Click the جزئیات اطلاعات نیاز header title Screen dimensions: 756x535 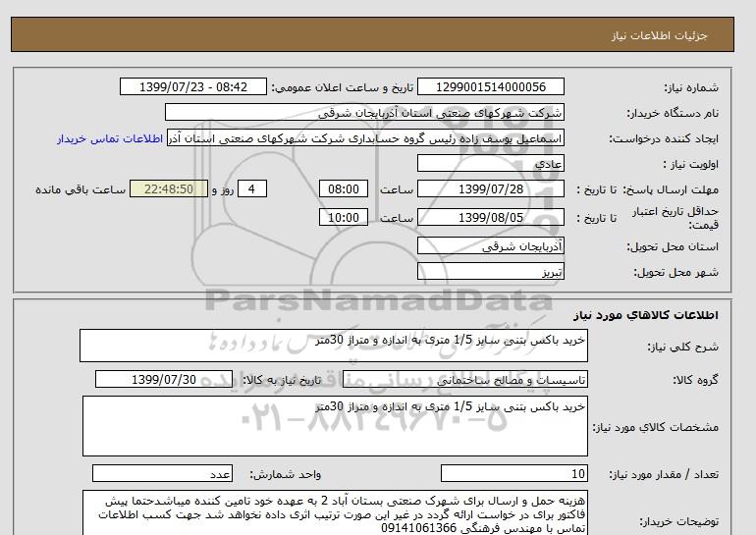click(x=659, y=35)
